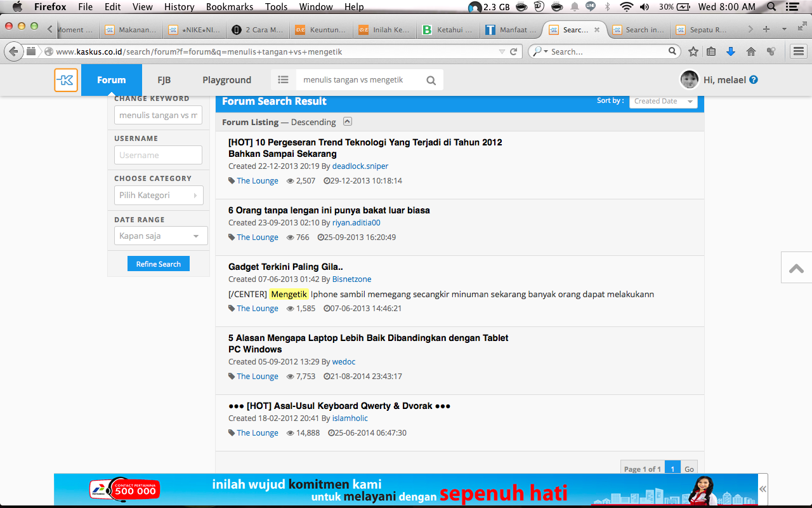Open deadlock.sniper user profile
This screenshot has width=812, height=508.
(360, 166)
